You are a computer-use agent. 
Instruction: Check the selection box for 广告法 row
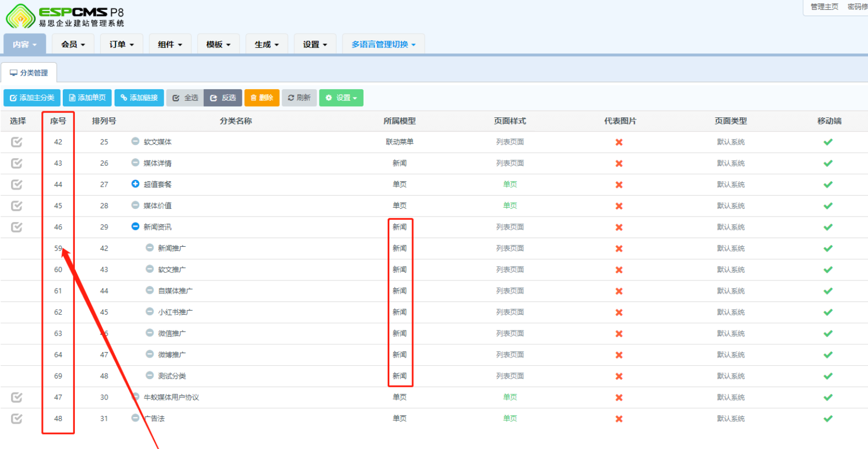[x=17, y=419]
